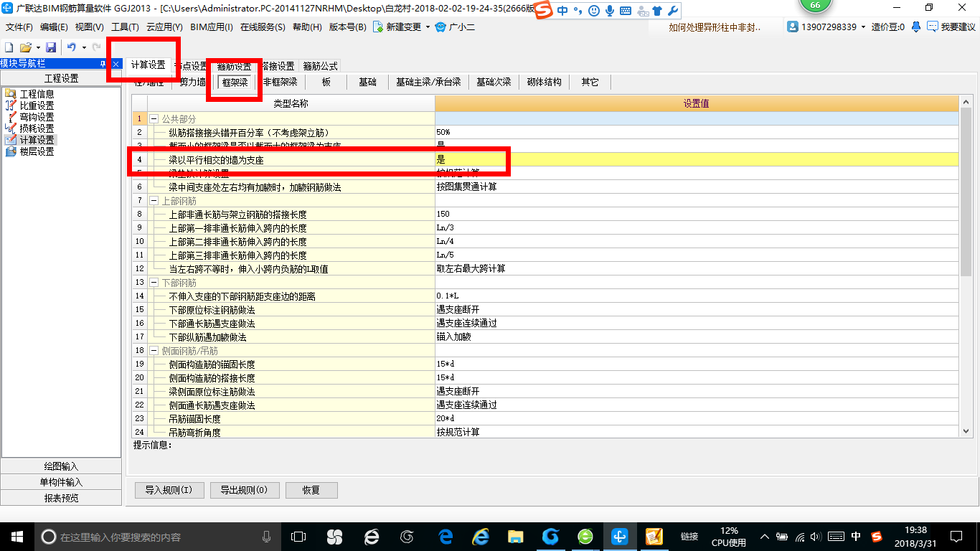Screen dimensions: 980x551
Task: Select 弯钩设置 in navigation tree
Action: (37, 117)
